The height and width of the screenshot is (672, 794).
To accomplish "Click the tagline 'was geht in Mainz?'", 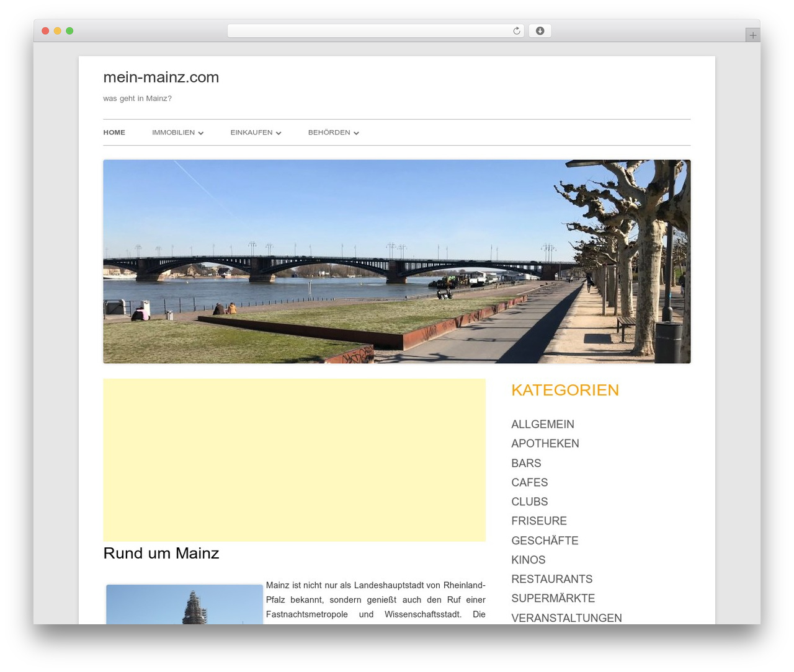I will click(137, 99).
